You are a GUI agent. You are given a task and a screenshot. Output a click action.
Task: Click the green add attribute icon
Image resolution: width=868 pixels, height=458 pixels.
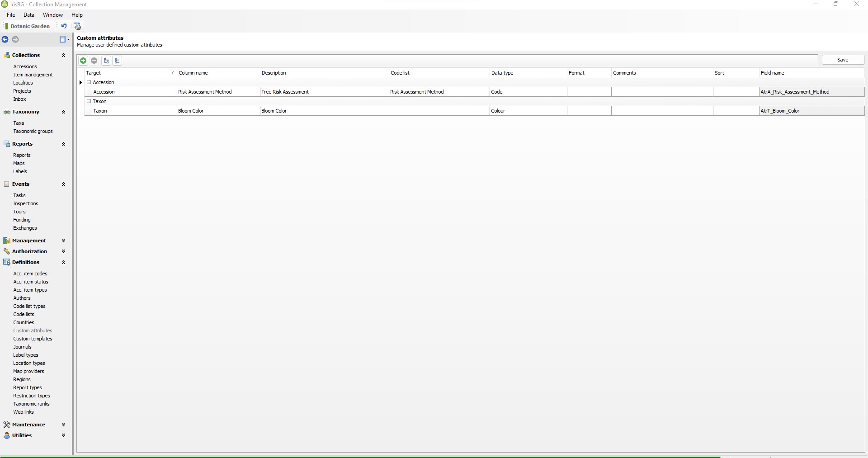point(83,61)
